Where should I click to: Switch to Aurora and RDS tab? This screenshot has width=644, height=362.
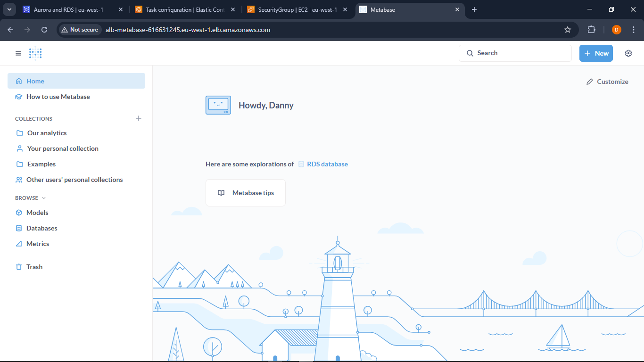[68, 9]
